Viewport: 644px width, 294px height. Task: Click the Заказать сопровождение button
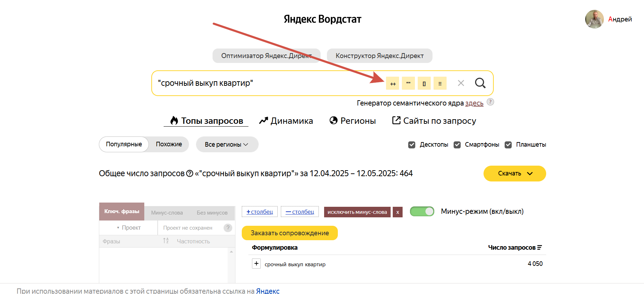click(290, 233)
